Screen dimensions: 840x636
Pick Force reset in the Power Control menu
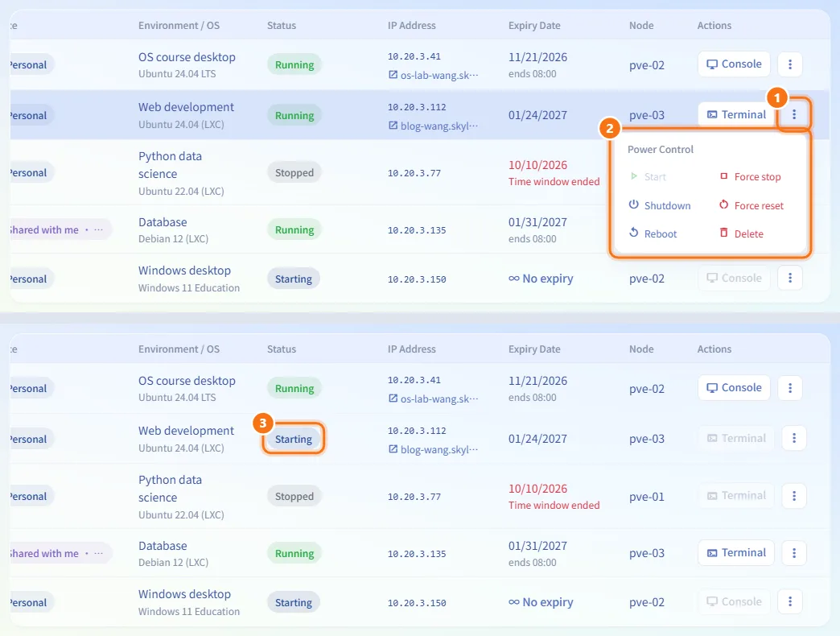[x=751, y=205]
